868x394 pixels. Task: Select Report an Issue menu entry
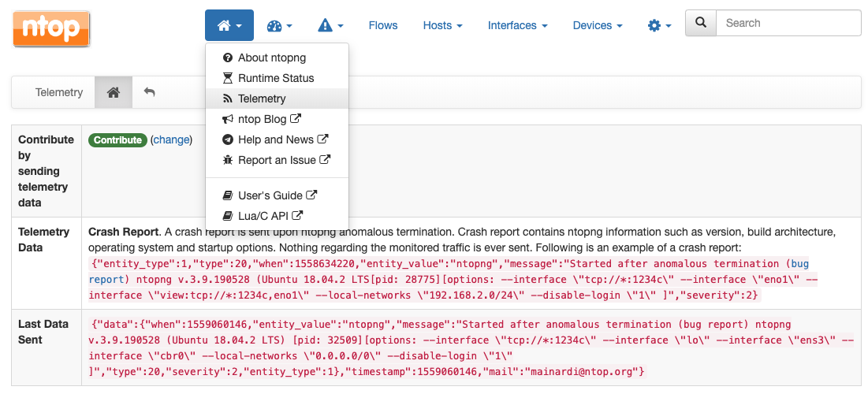click(x=277, y=160)
